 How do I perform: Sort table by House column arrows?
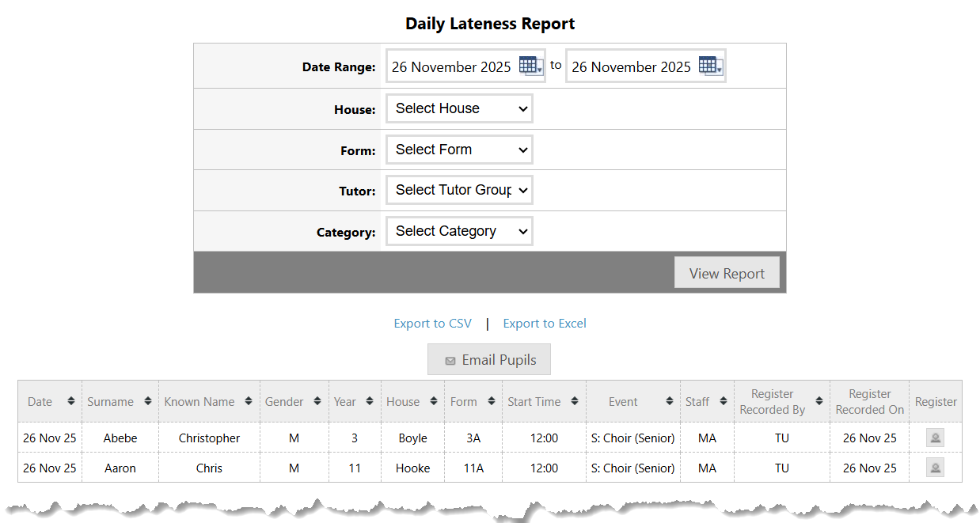434,401
